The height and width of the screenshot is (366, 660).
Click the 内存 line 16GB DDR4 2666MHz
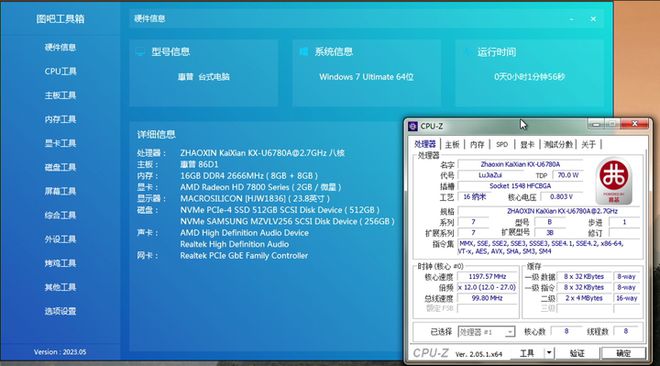pos(249,176)
